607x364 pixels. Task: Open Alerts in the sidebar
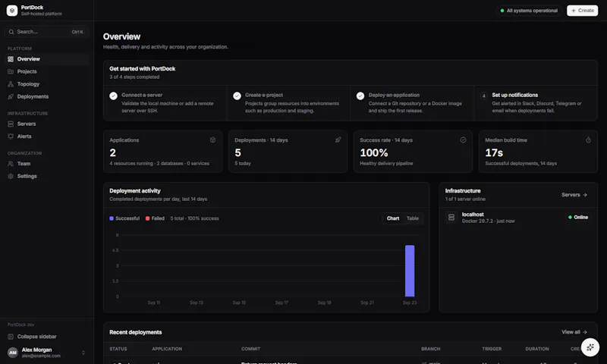46,136
